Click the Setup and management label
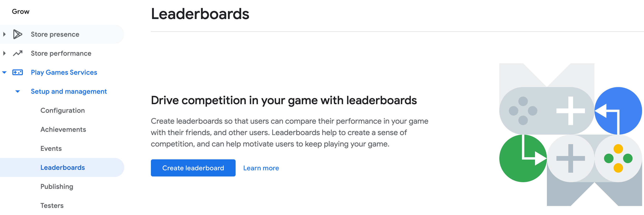Viewport: 644px width, 215px height. coord(69,91)
